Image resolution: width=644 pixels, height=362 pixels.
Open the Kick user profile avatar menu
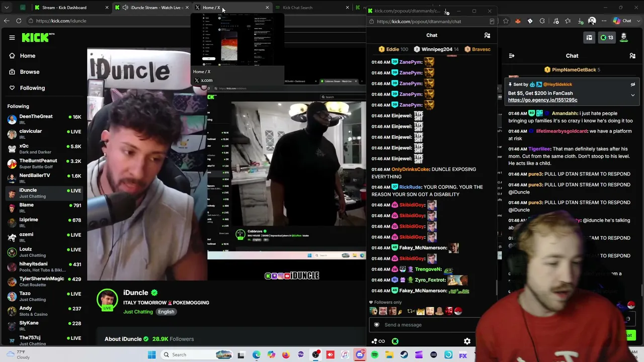pyautogui.click(x=624, y=37)
